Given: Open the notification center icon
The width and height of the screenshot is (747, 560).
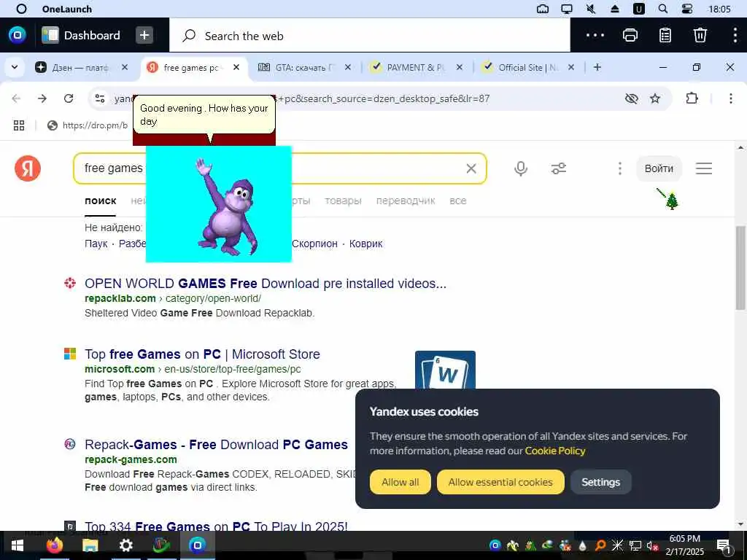Looking at the screenshot, I should click(724, 545).
